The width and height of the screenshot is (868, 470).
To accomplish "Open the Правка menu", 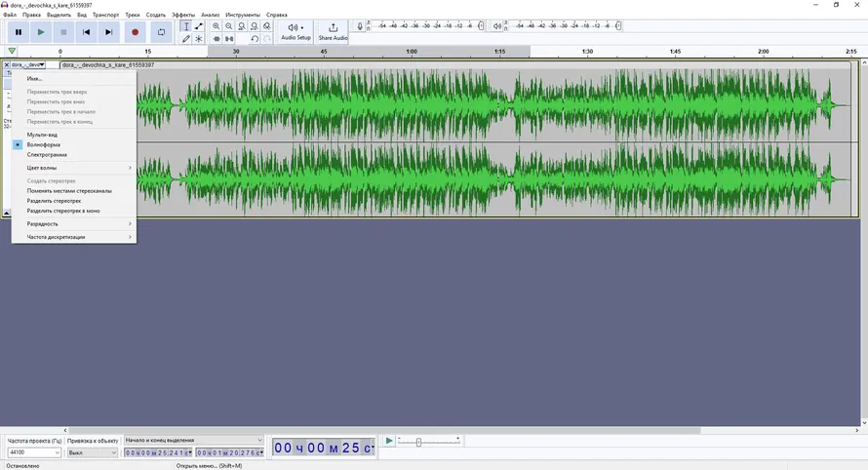I will pos(31,15).
